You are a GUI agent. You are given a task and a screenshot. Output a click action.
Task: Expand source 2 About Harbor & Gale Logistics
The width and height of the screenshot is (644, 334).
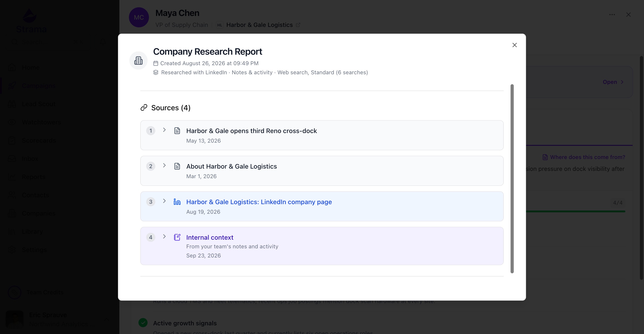point(164,165)
